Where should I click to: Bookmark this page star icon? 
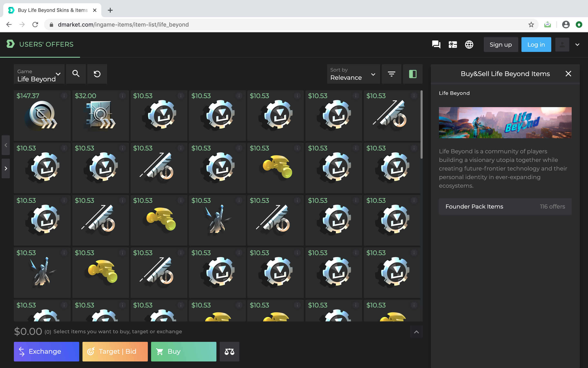(531, 25)
